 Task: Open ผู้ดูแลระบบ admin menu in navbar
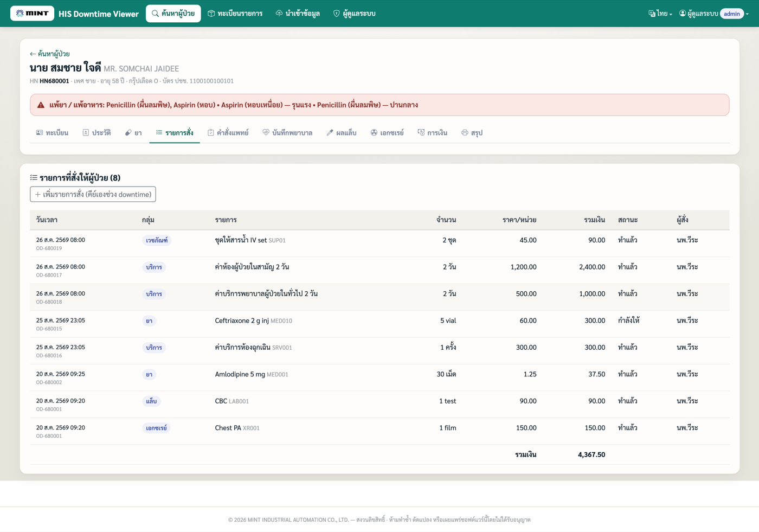(354, 14)
